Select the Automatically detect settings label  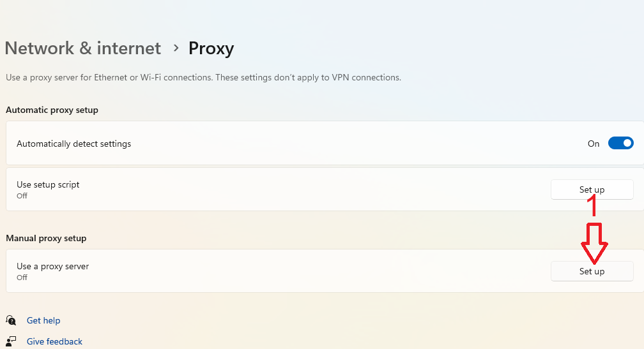(x=73, y=144)
